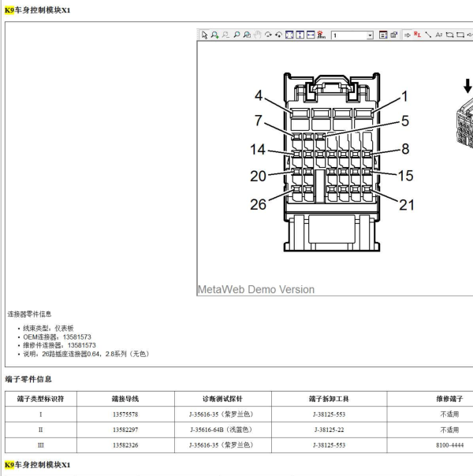The height and width of the screenshot is (476, 473).
Task: Click removal tool cell J-38125-22
Action: click(x=329, y=430)
